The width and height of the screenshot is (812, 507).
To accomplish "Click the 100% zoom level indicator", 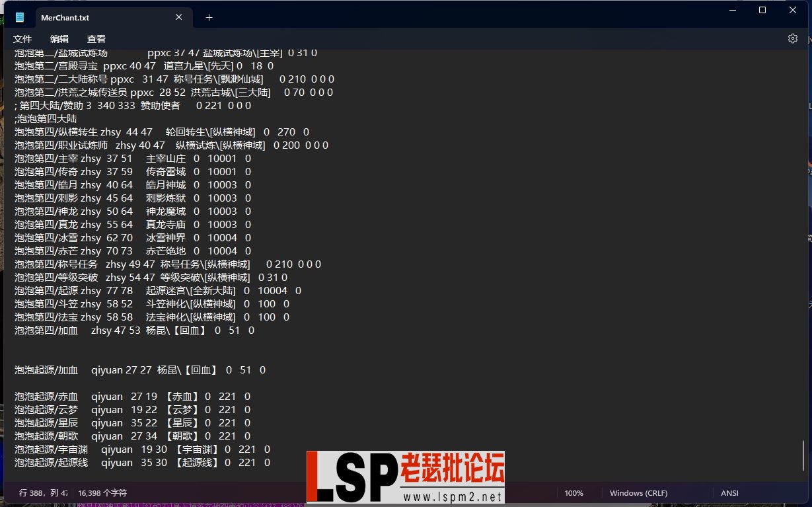I will pyautogui.click(x=574, y=492).
